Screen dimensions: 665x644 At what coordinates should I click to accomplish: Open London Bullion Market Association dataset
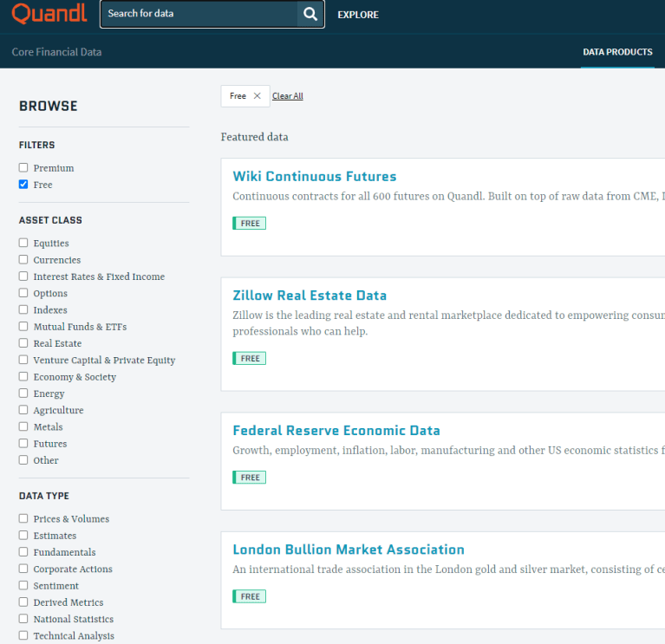click(x=349, y=550)
